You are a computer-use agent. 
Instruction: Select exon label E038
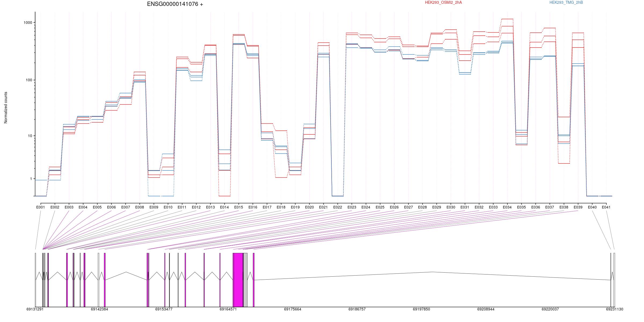pos(564,207)
